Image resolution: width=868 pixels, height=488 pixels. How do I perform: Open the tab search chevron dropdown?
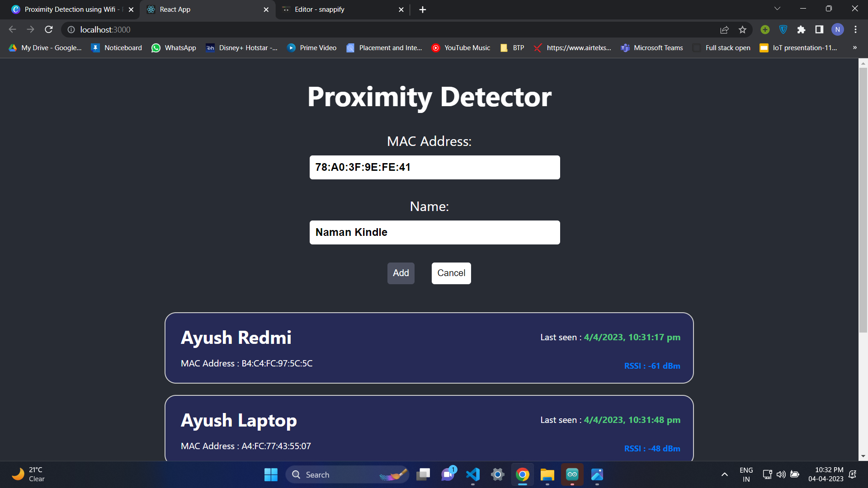(x=777, y=8)
